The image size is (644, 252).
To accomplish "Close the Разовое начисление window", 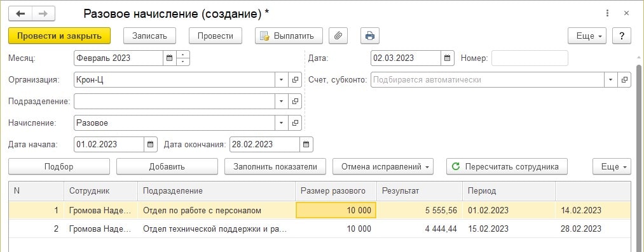I will point(626,13).
